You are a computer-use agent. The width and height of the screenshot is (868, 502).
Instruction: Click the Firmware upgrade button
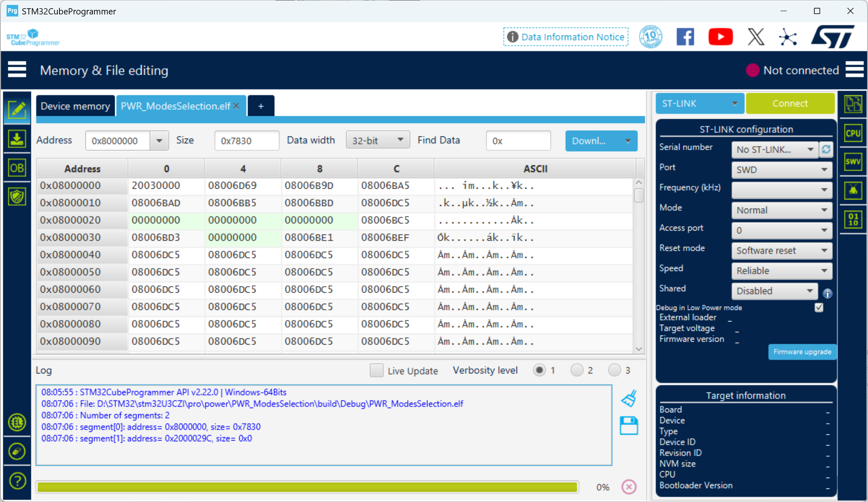pyautogui.click(x=802, y=352)
